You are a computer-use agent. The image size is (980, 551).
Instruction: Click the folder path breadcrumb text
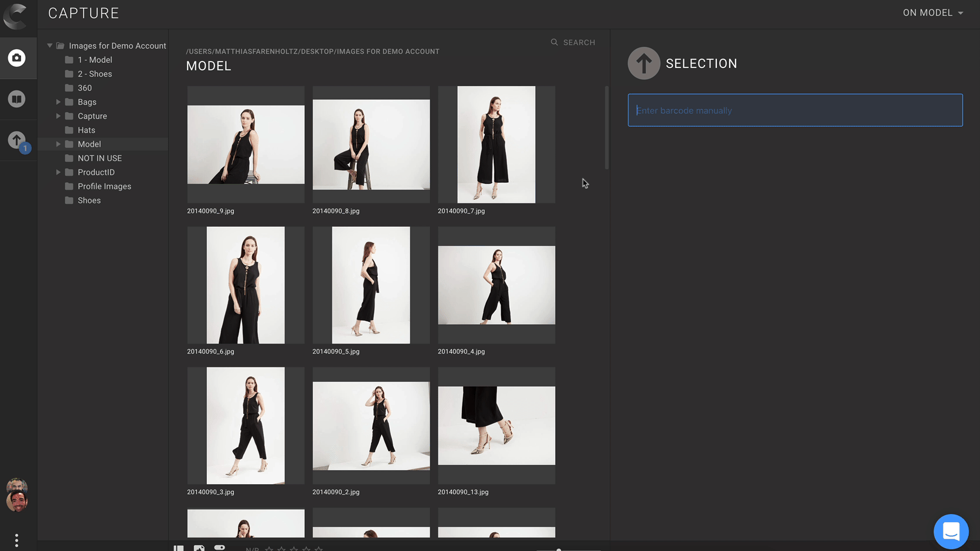coord(312,52)
